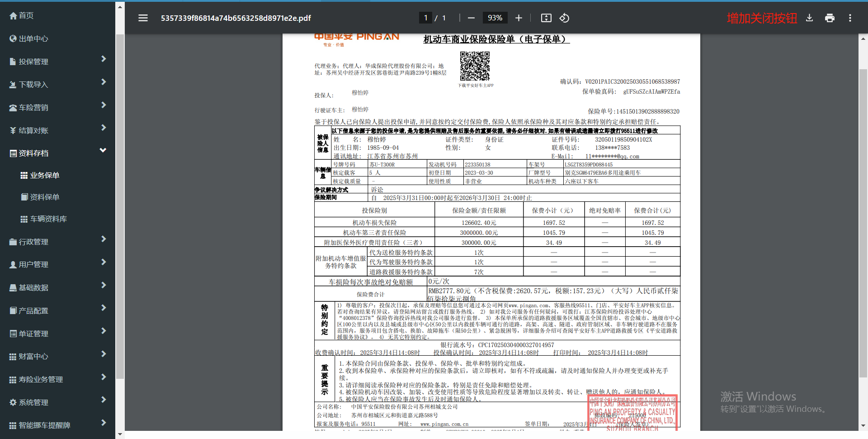Click the PDF filename in the toolbar
This screenshot has height=439, width=868.
coord(236,18)
